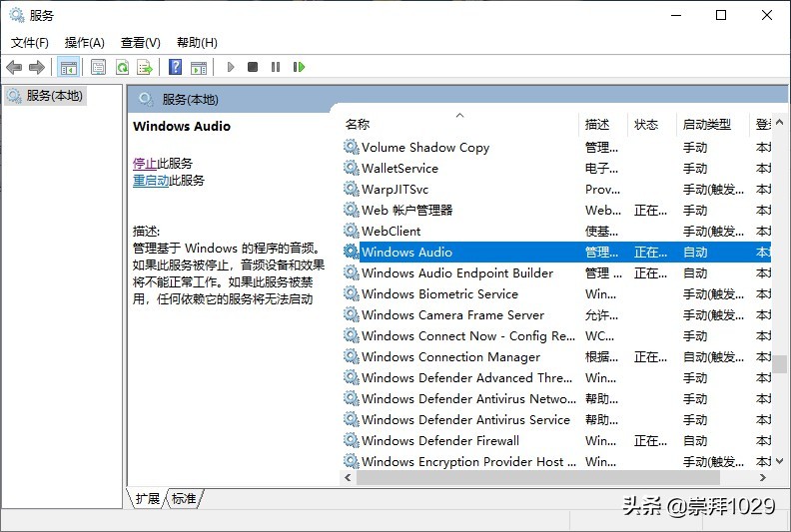Click the Restart Service toolbar icon
The width and height of the screenshot is (791, 532).
[299, 67]
